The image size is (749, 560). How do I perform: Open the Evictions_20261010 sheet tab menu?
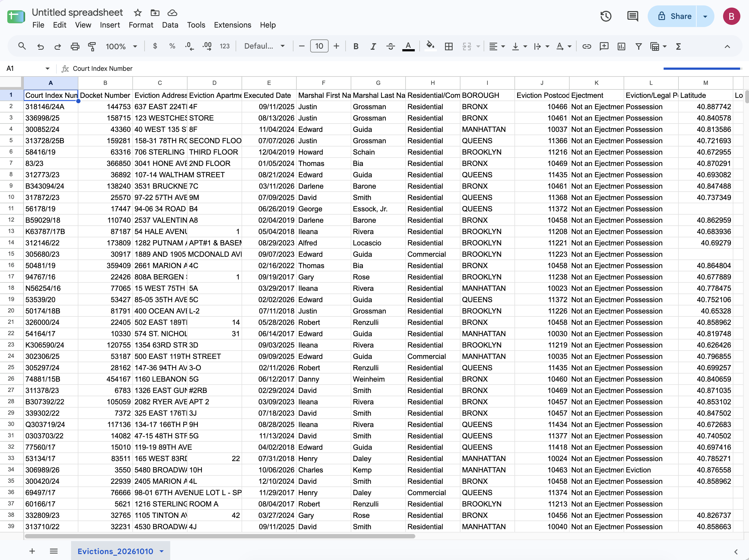click(x=162, y=551)
